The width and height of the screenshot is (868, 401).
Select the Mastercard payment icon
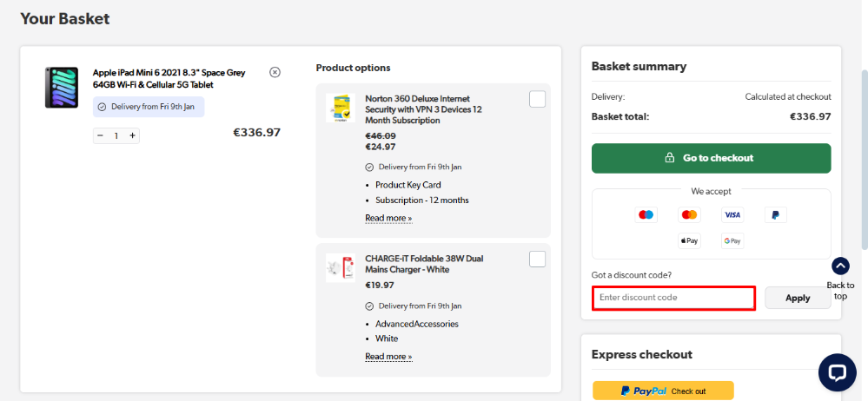pyautogui.click(x=689, y=214)
